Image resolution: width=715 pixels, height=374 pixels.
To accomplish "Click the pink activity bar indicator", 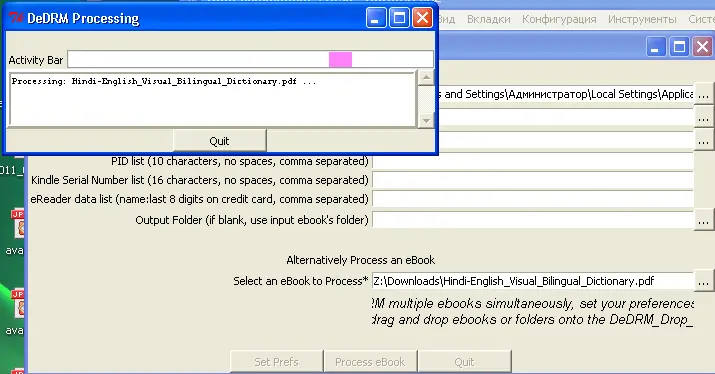I will pos(340,59).
